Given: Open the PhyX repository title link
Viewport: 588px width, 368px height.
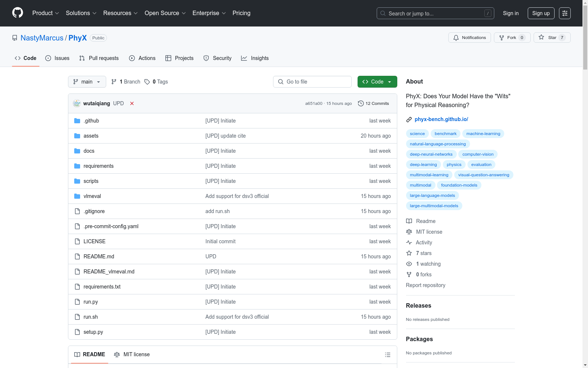Looking at the screenshot, I should [x=78, y=38].
